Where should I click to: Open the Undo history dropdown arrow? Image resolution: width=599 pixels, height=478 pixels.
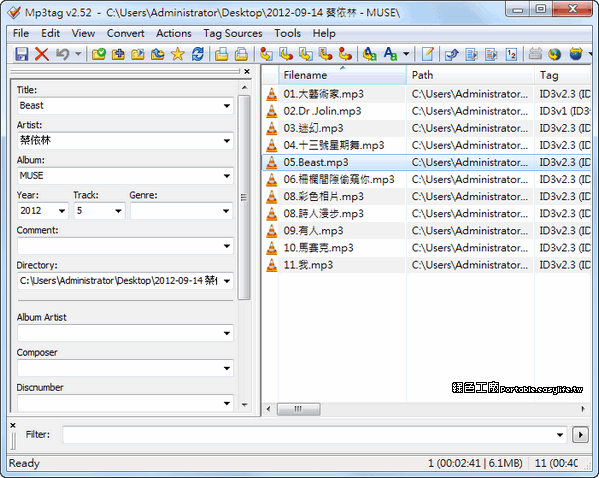click(78, 54)
